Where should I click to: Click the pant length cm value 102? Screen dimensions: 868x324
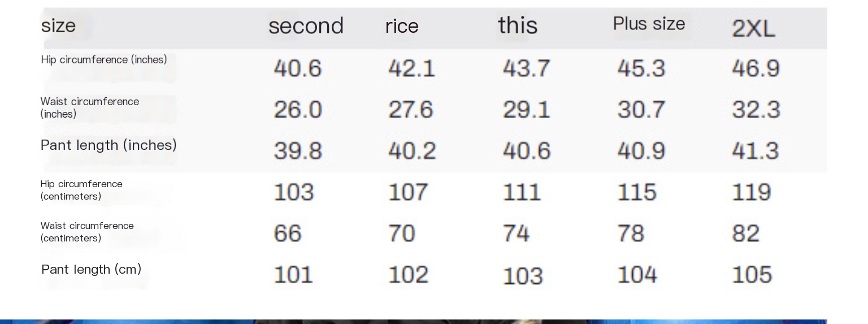[408, 275]
